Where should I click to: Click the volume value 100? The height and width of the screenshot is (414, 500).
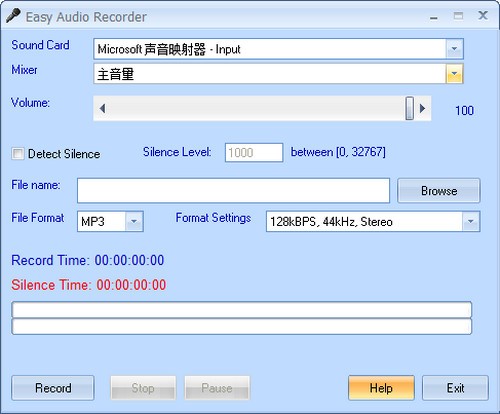pos(464,111)
